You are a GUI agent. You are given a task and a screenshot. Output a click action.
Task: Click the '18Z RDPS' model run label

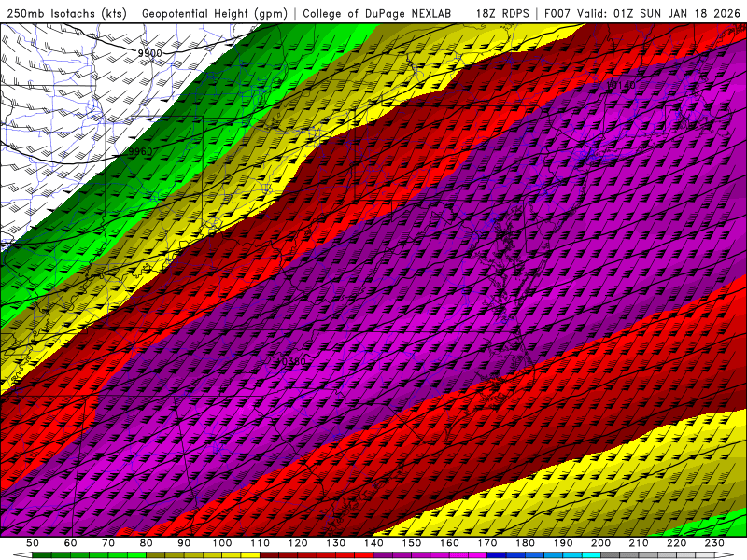[x=502, y=14]
